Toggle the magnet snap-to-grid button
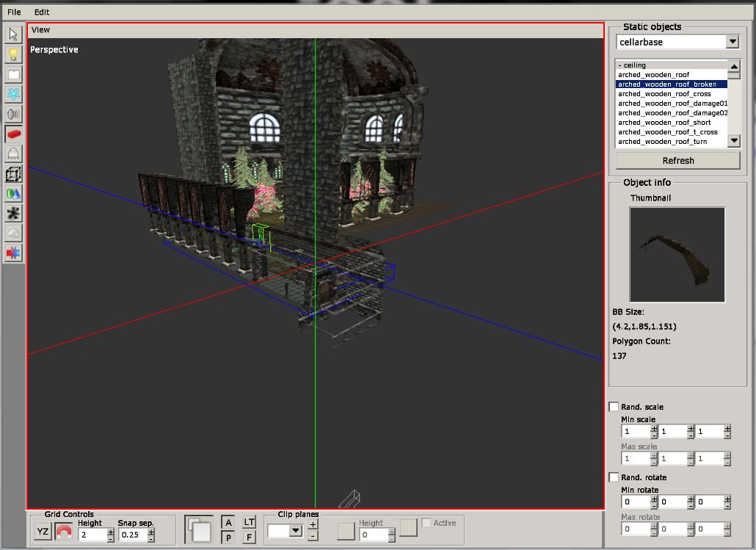 pyautogui.click(x=64, y=532)
